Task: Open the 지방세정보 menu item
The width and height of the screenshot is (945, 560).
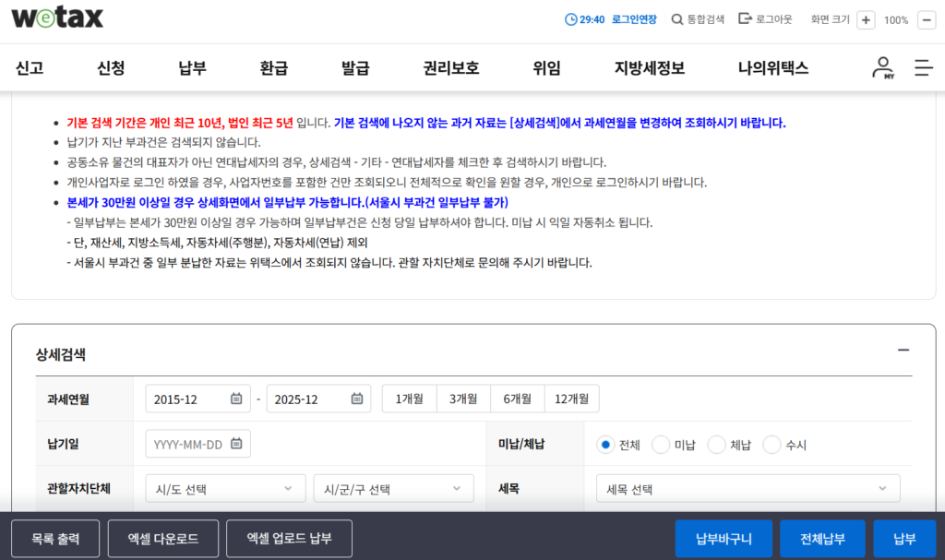Action: click(x=649, y=67)
